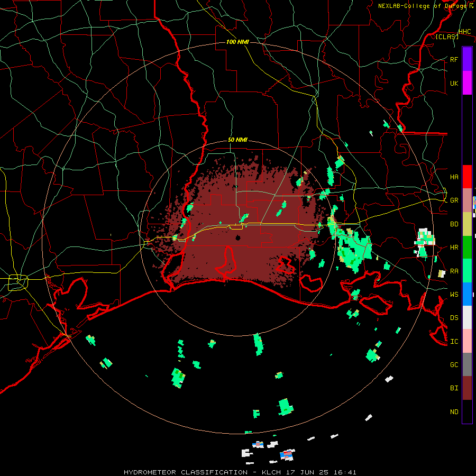Click the RA light green legend swatch

pyautogui.click(x=467, y=271)
